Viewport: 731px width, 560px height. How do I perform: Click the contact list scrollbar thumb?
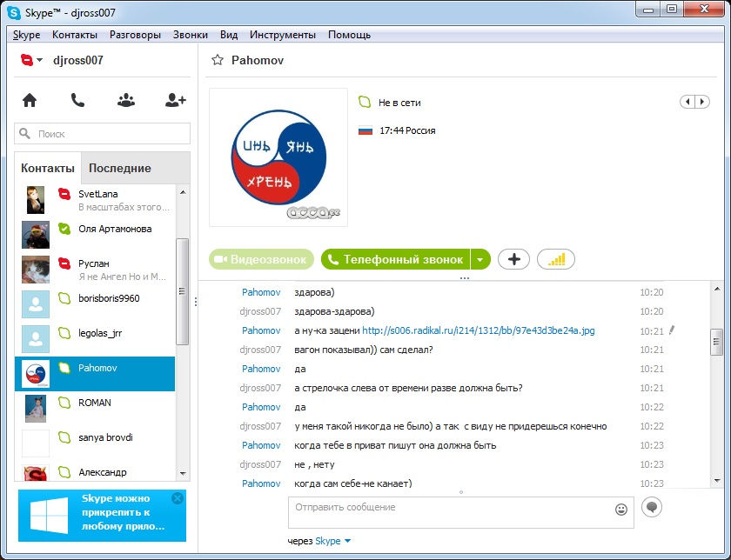click(182, 291)
